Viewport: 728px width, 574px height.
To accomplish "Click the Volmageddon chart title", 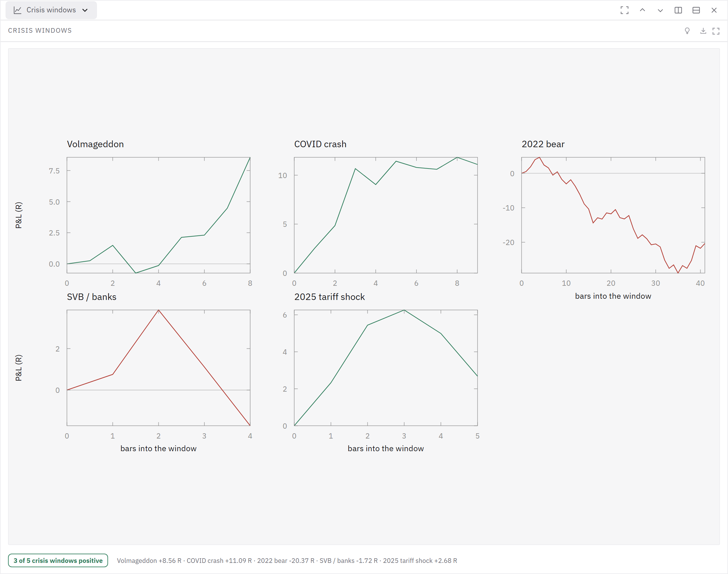I will (95, 144).
